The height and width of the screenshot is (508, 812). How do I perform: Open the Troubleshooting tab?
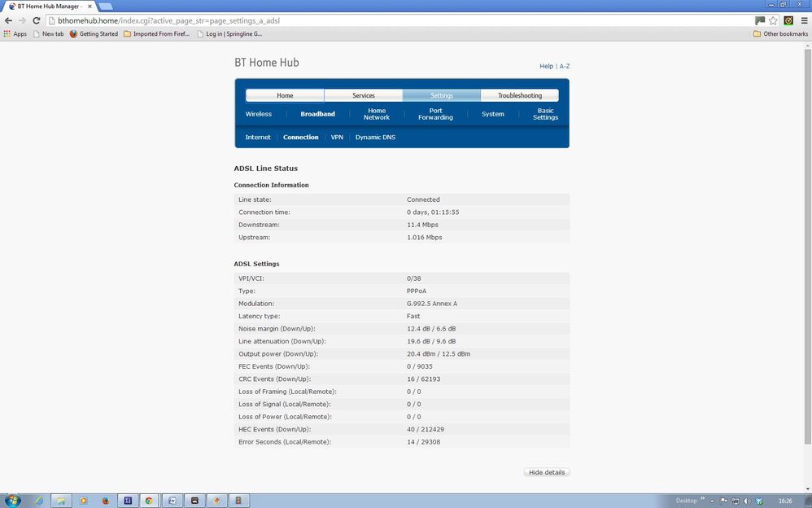[520, 95]
